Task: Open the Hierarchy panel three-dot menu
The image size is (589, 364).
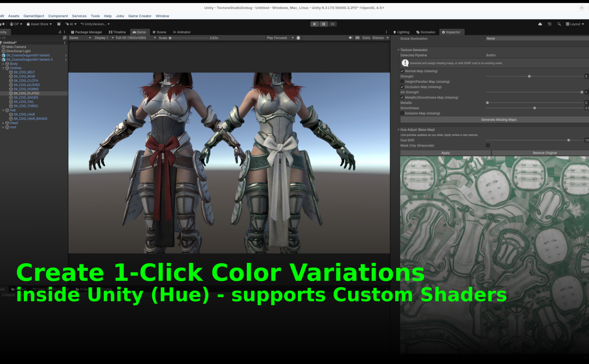Action: [65, 32]
